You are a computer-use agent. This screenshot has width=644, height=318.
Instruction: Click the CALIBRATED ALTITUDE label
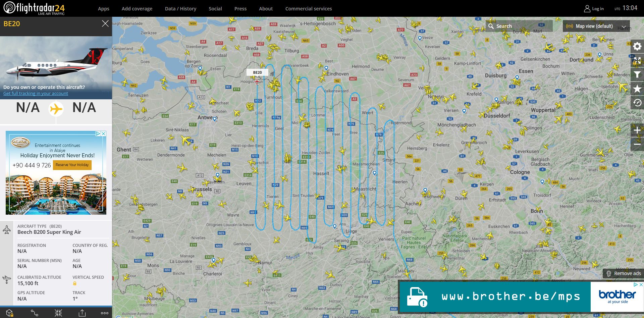coord(39,277)
